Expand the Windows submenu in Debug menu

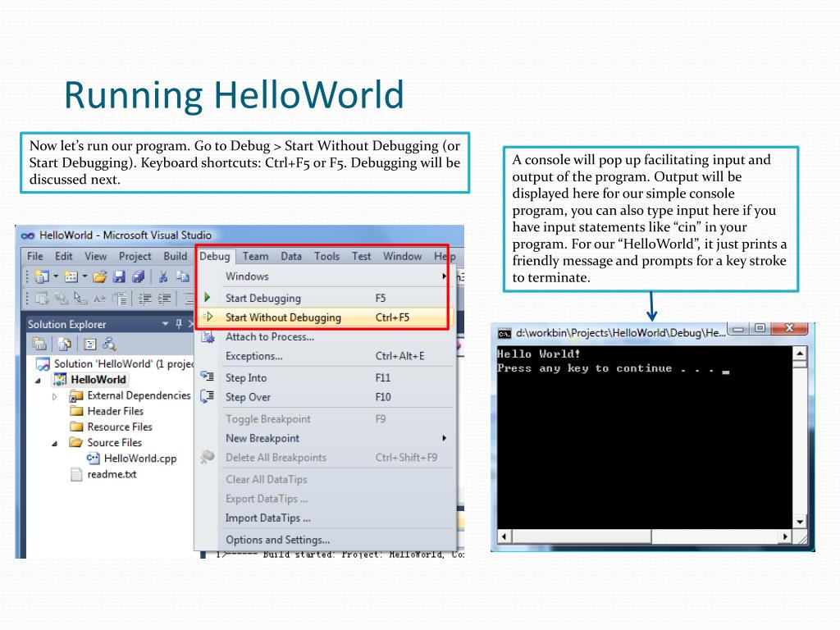(x=324, y=276)
